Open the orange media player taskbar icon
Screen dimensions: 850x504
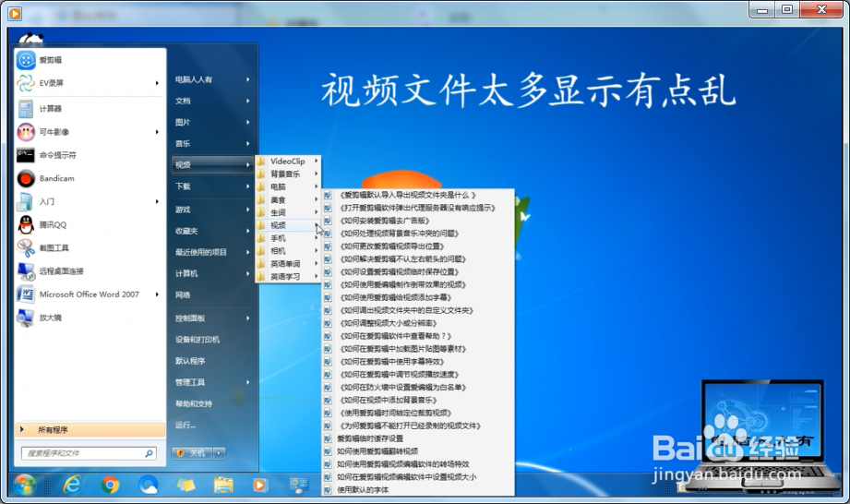[260, 485]
